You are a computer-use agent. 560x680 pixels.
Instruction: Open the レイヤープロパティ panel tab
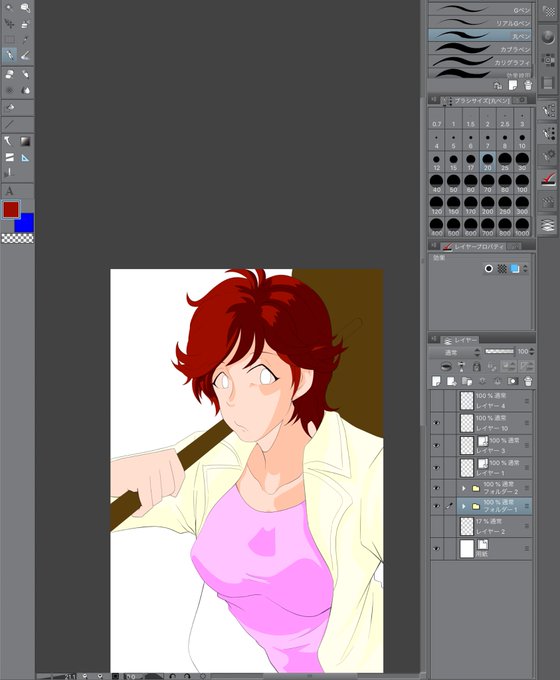click(473, 246)
